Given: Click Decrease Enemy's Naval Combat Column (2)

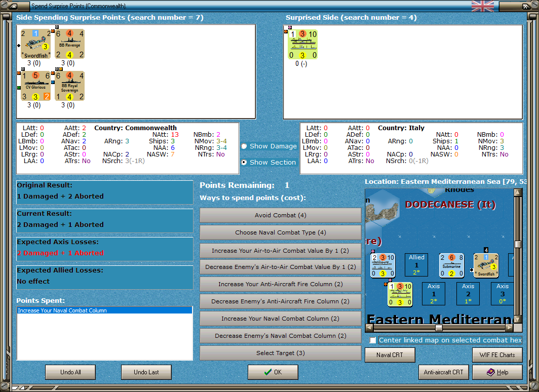Looking at the screenshot, I should (x=281, y=336).
